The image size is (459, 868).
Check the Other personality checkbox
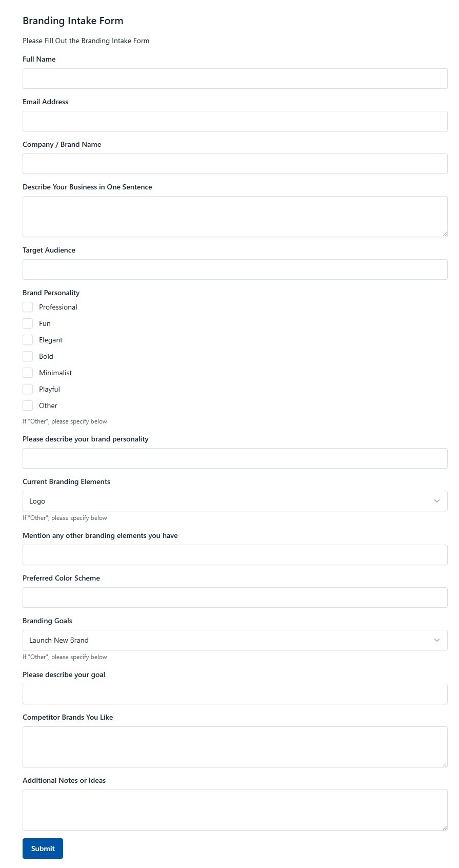click(x=28, y=406)
